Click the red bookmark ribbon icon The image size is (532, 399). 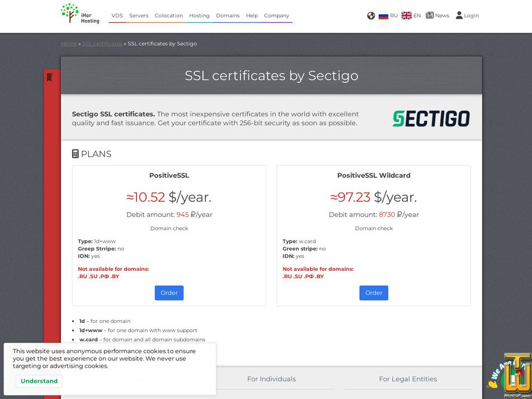50,77
